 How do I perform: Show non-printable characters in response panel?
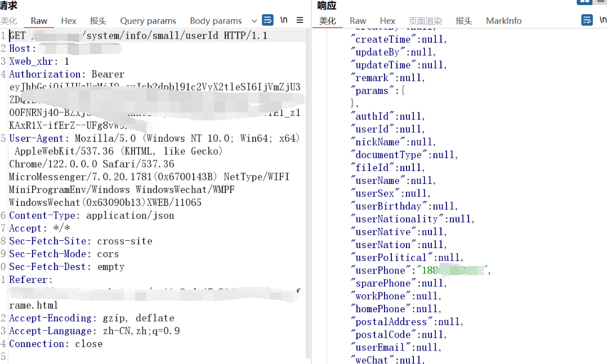(x=602, y=20)
